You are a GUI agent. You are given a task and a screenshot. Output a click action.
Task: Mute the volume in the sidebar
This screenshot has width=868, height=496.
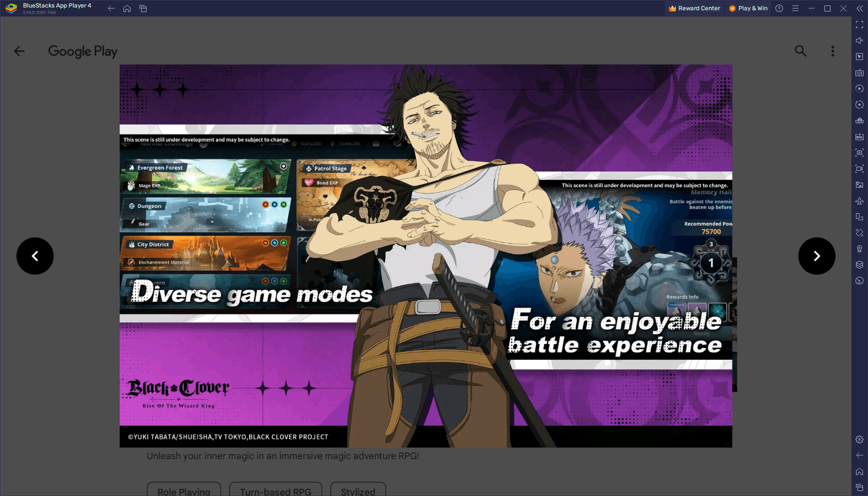pyautogui.click(x=859, y=41)
